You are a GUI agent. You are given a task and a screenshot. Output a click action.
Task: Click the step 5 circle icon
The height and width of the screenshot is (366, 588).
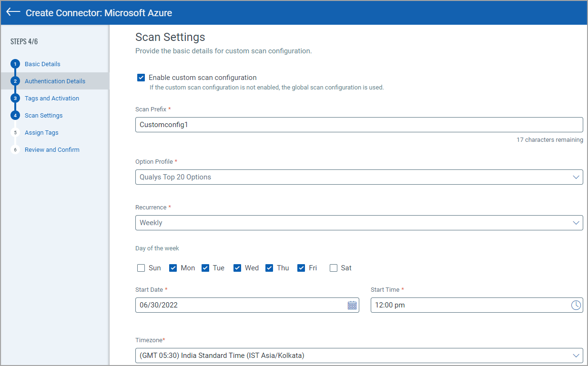click(x=15, y=133)
